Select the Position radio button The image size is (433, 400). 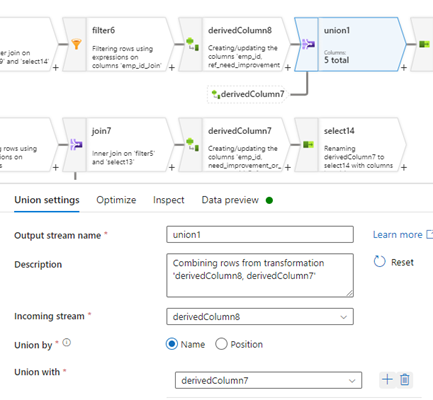click(221, 344)
